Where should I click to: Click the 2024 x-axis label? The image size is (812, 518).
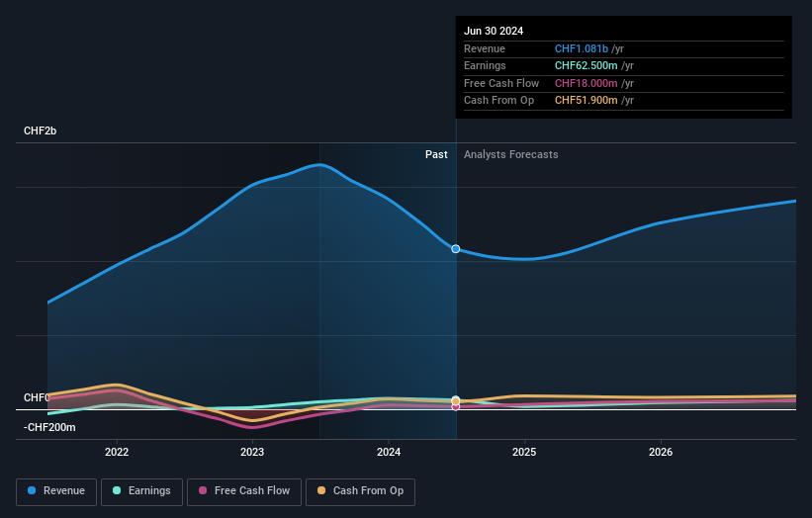pyautogui.click(x=389, y=452)
